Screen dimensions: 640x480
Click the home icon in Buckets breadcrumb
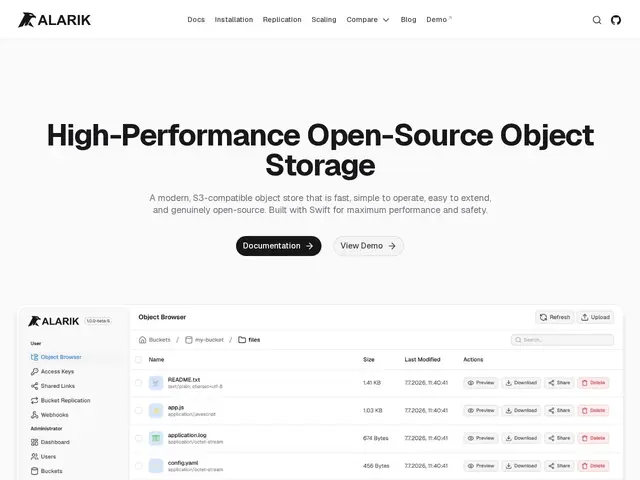142,340
